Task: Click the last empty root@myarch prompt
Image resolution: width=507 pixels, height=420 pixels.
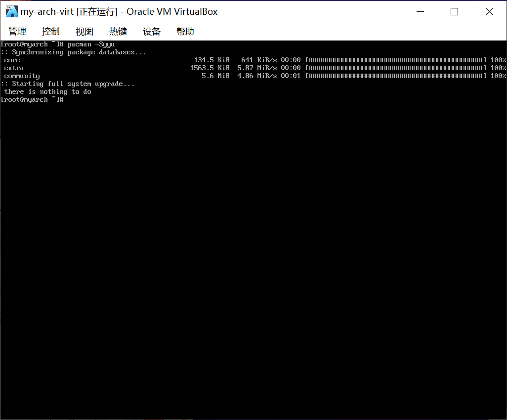Action: [32, 100]
